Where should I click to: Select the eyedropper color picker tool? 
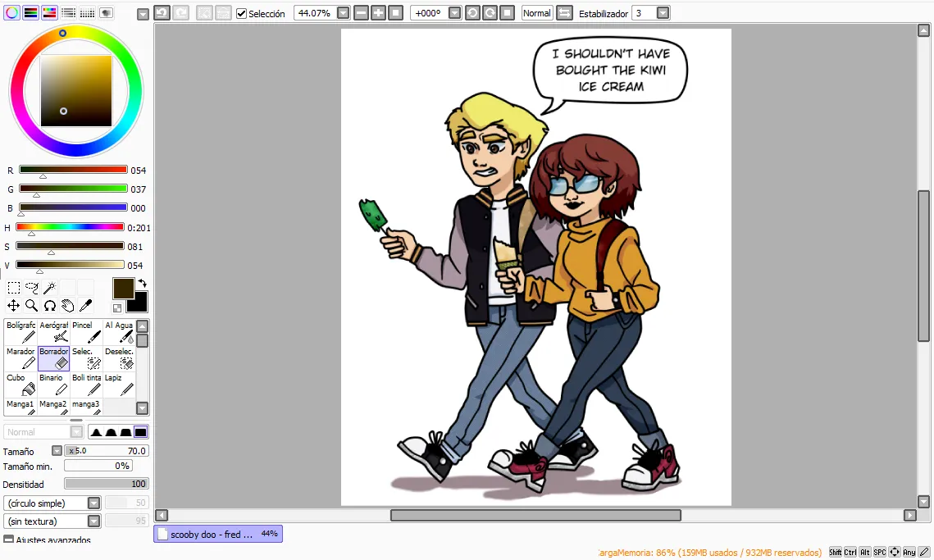click(x=86, y=306)
